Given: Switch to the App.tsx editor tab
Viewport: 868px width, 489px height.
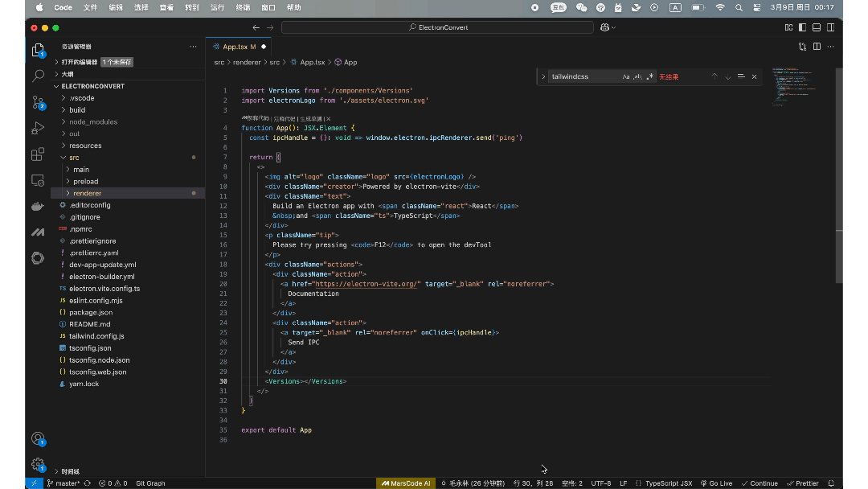Looking at the screenshot, I should pos(240,47).
